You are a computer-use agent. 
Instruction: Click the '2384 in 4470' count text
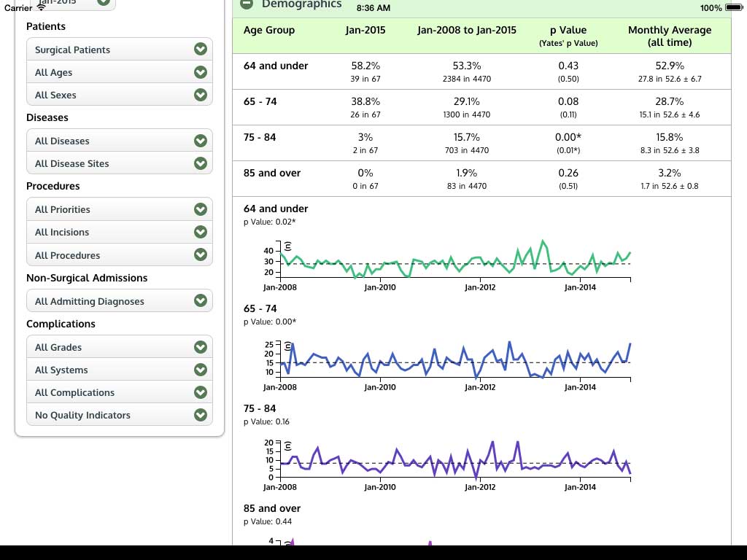pos(467,79)
